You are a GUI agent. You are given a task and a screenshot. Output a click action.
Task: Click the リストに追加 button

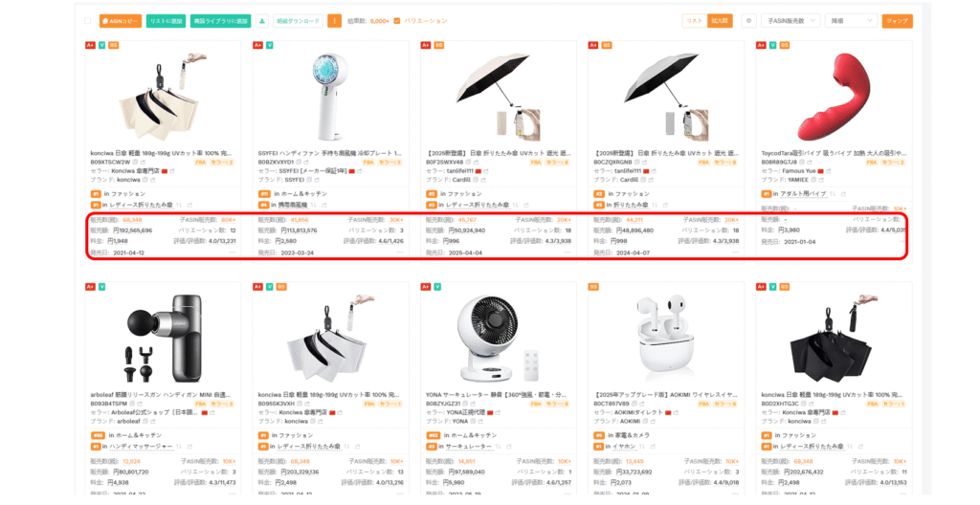166,21
